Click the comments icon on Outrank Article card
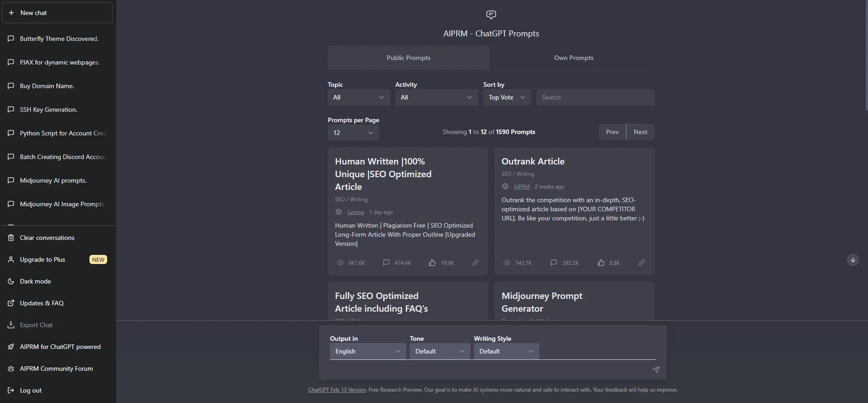This screenshot has height=403, width=868. (x=554, y=263)
